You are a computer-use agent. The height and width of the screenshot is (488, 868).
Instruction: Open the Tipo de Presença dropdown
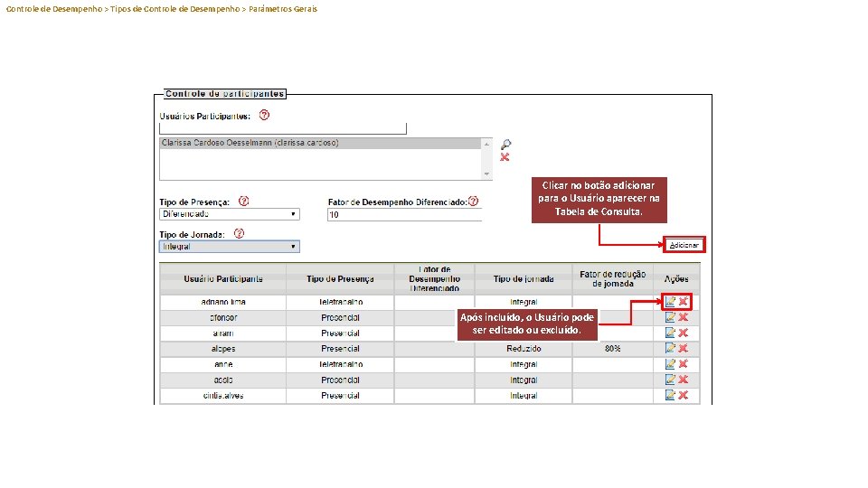(x=229, y=214)
